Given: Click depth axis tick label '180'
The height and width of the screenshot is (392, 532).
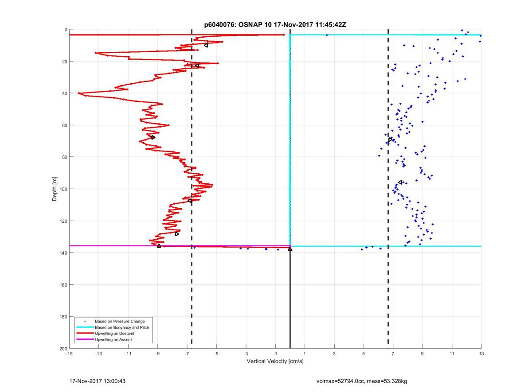Looking at the screenshot, I should 63,317.
